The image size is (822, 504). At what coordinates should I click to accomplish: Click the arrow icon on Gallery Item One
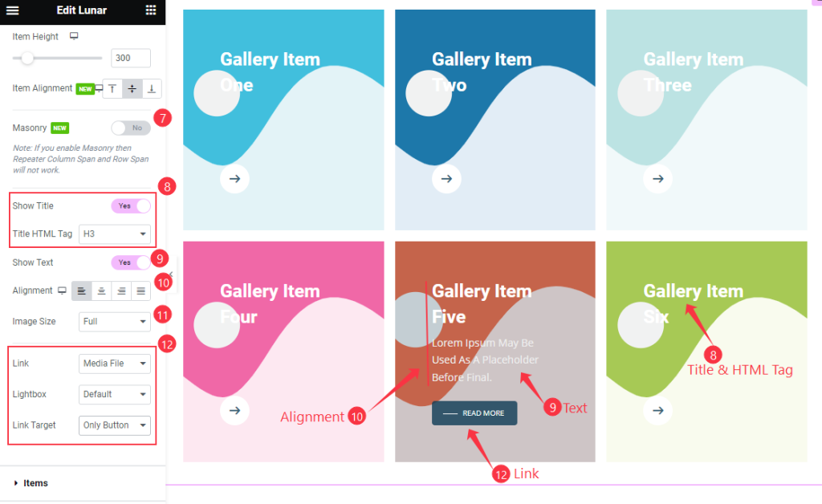(x=234, y=179)
